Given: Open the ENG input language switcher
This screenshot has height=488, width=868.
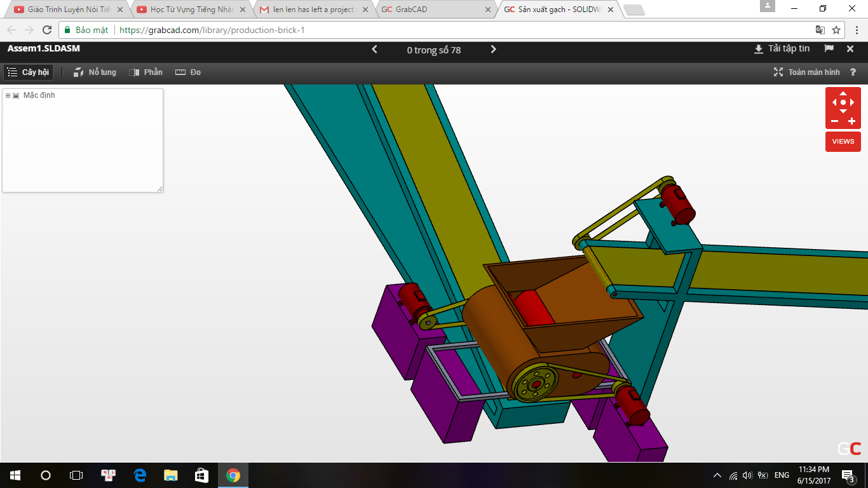Looking at the screenshot, I should 782,475.
